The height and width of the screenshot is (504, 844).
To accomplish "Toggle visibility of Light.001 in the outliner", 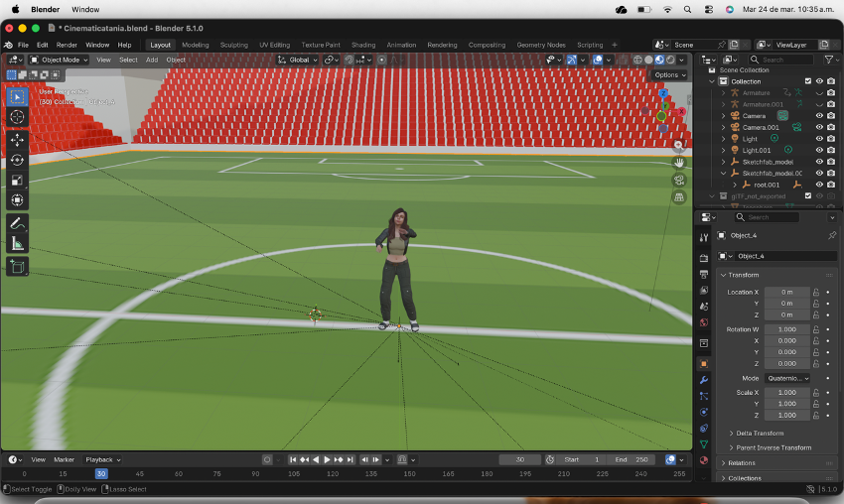I will point(819,150).
